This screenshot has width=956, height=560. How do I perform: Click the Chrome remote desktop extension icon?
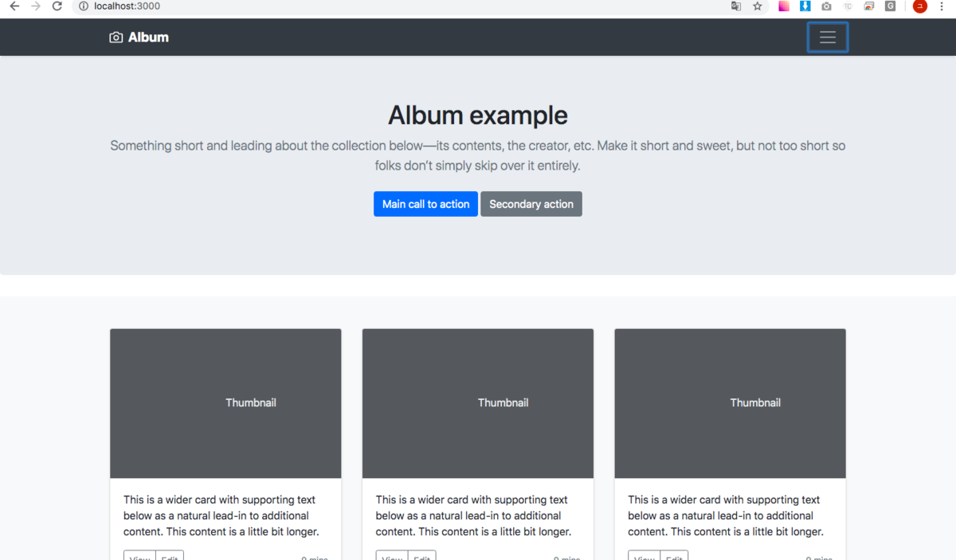tap(869, 6)
